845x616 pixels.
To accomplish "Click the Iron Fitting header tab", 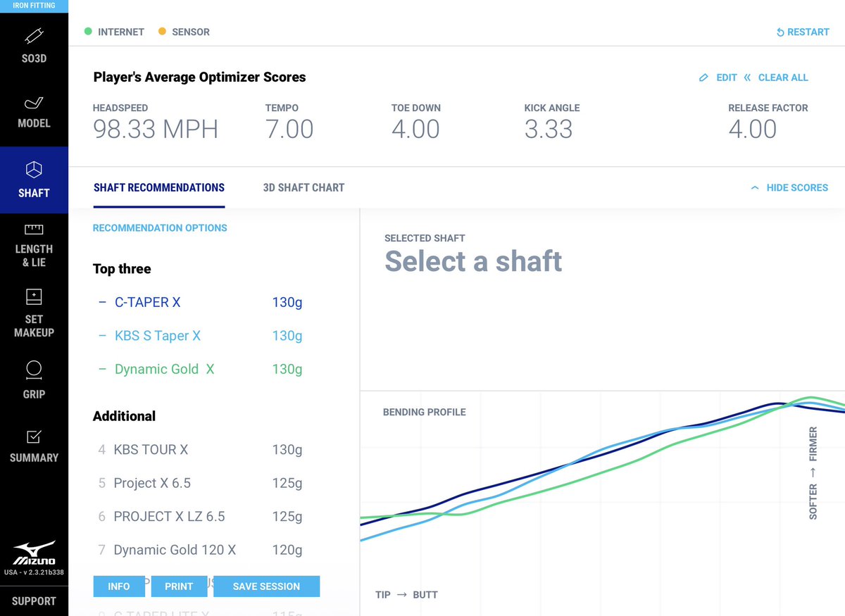I will point(34,6).
